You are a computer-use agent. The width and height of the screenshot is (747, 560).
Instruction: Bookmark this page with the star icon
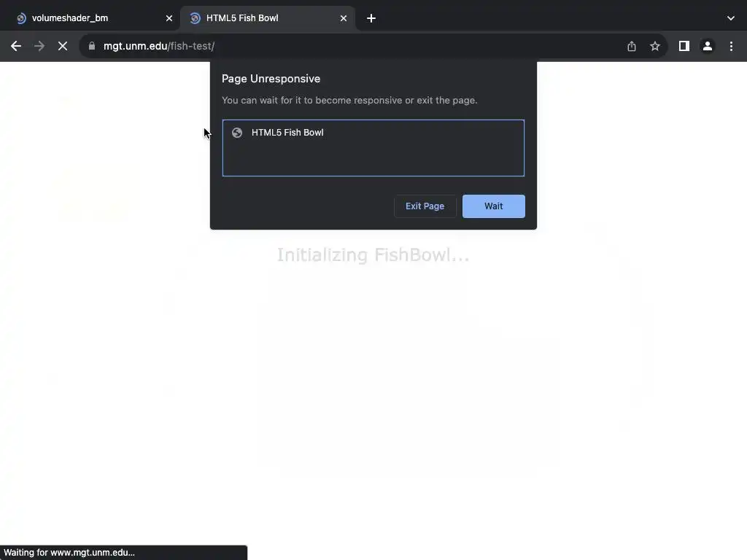tap(655, 46)
